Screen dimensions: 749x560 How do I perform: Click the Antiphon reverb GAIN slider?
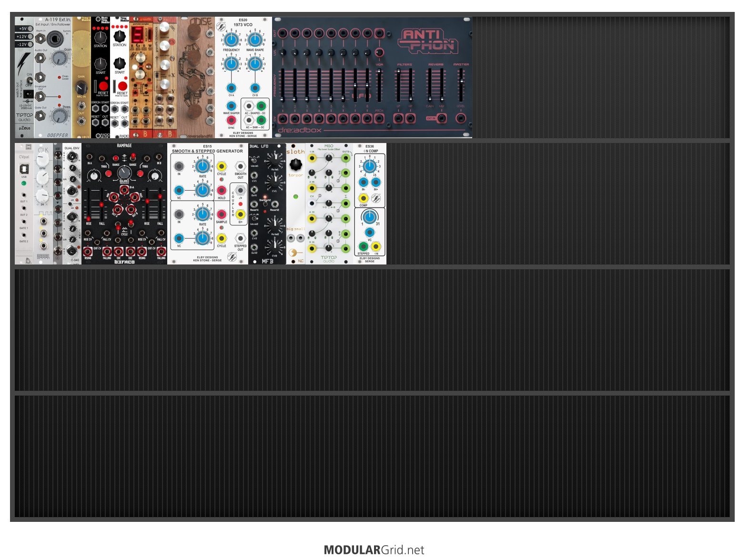point(430,85)
